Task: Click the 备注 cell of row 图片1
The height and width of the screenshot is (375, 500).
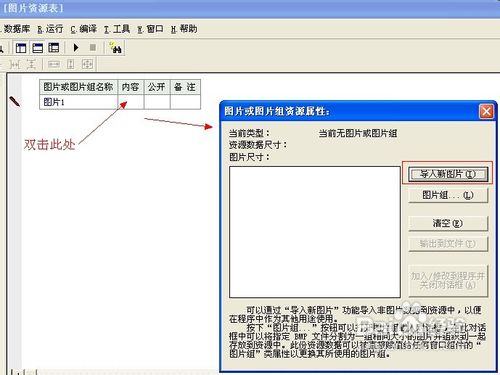Action: pyautogui.click(x=185, y=102)
